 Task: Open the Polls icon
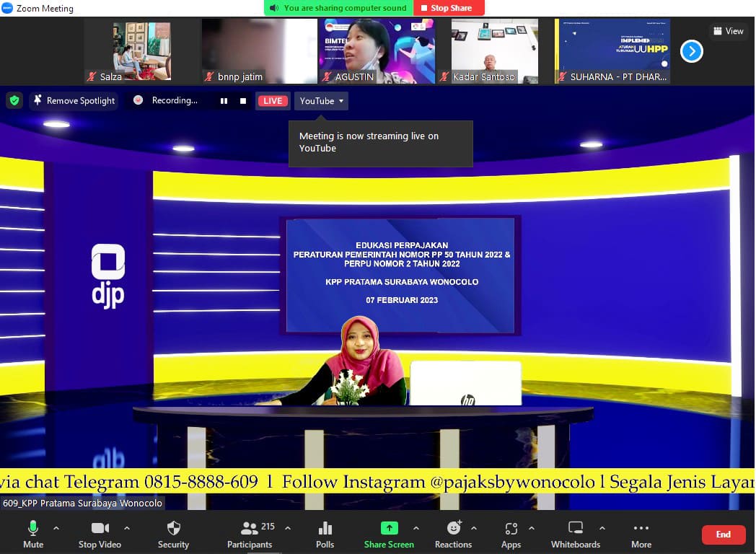pyautogui.click(x=325, y=534)
